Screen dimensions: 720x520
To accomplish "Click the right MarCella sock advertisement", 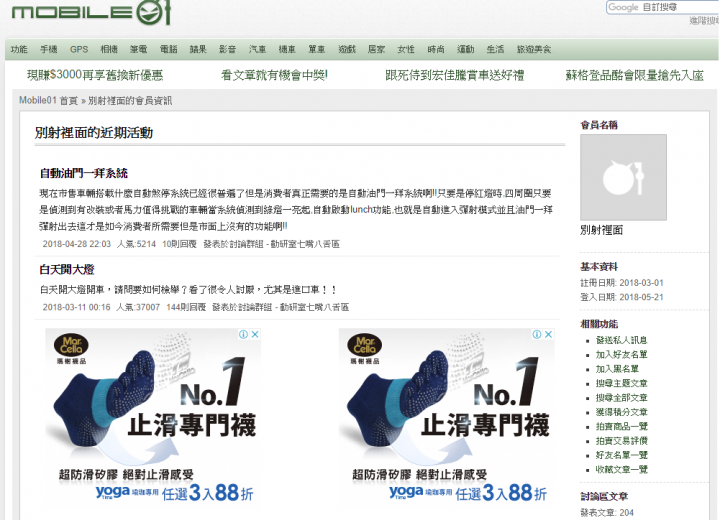I will click(446, 417).
